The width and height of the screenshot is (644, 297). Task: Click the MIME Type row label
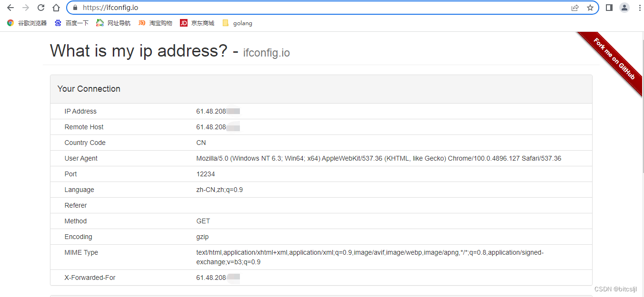[81, 252]
